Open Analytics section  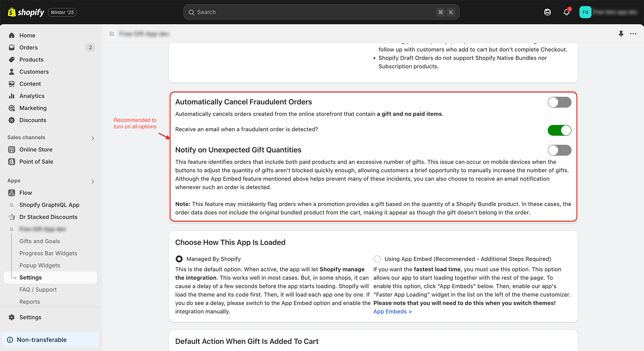click(x=32, y=96)
